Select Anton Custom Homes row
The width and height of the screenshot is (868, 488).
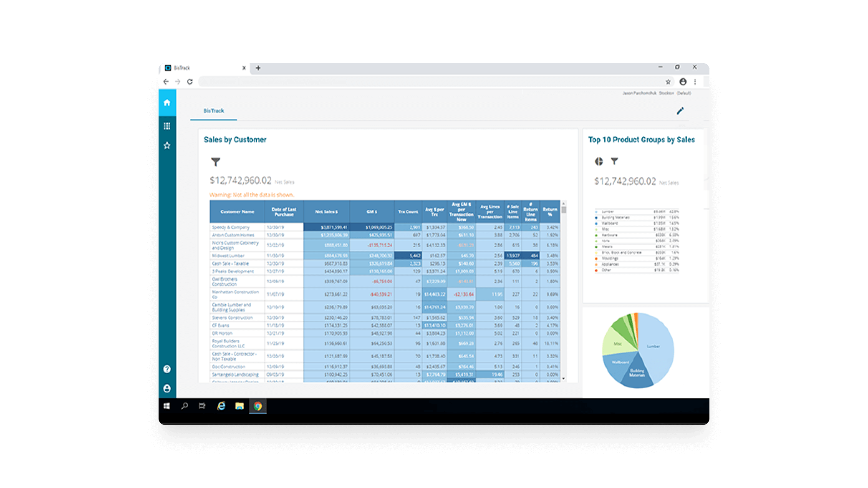[x=384, y=235]
